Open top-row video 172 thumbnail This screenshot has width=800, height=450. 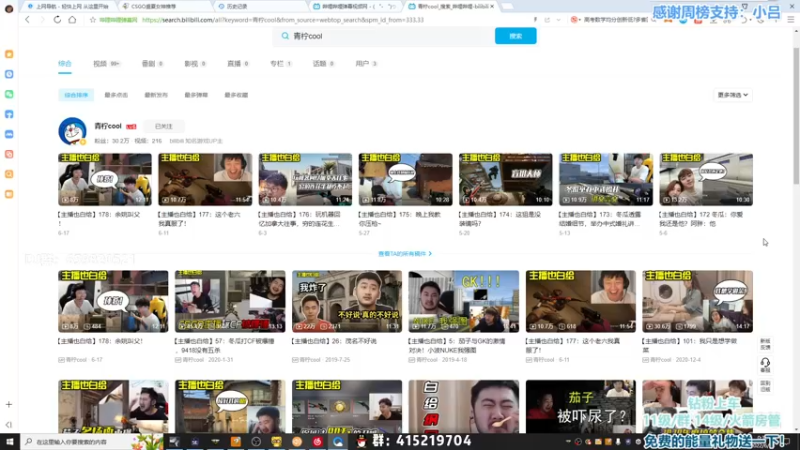click(x=706, y=180)
